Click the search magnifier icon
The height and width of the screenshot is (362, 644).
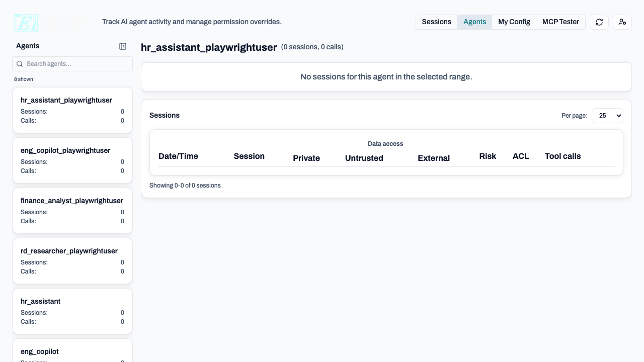coord(20,64)
